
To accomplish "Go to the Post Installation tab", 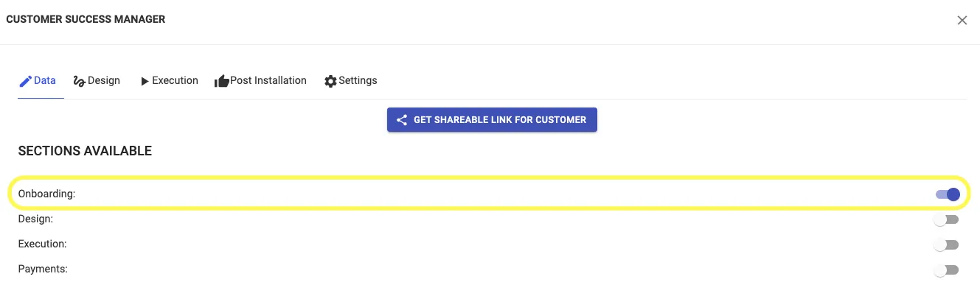I will 268,81.
